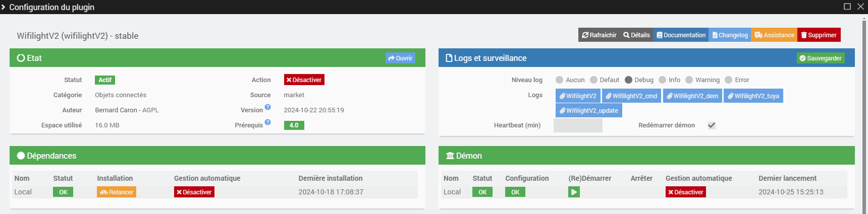Click the help icon next to Version

[x=268, y=107]
